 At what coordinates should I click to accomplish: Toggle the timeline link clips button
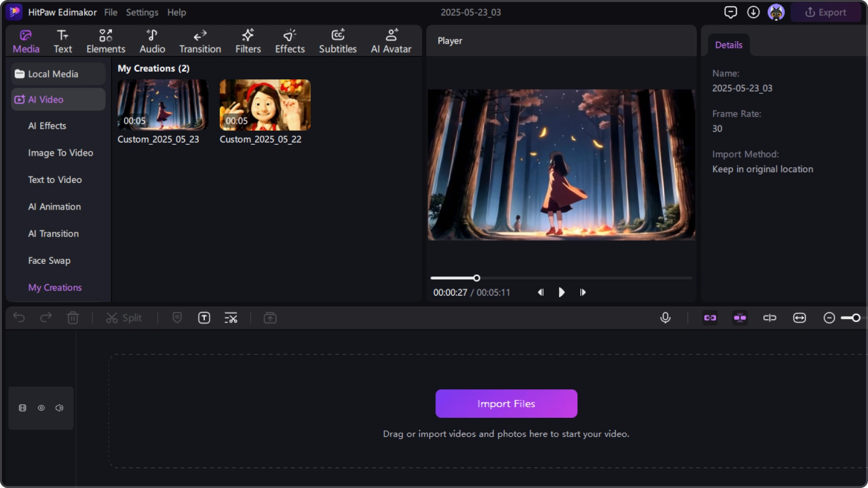[x=710, y=318]
